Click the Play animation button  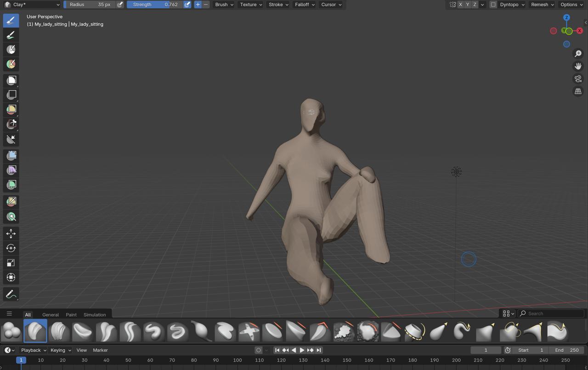[x=302, y=350]
